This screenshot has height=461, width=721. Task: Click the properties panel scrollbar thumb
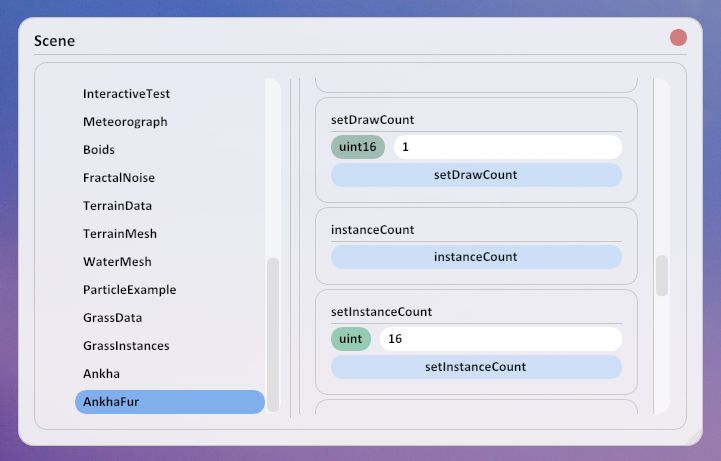(x=661, y=275)
